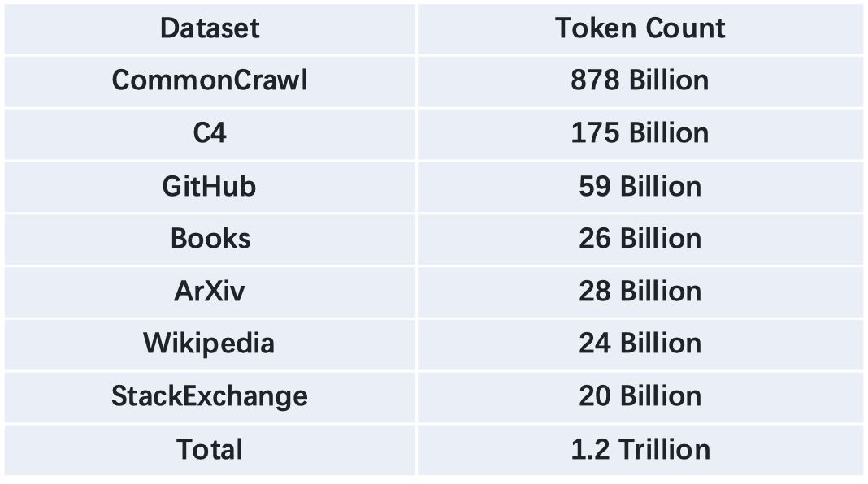Select the 24 Billion cell
This screenshot has height=484, width=868.
[640, 344]
